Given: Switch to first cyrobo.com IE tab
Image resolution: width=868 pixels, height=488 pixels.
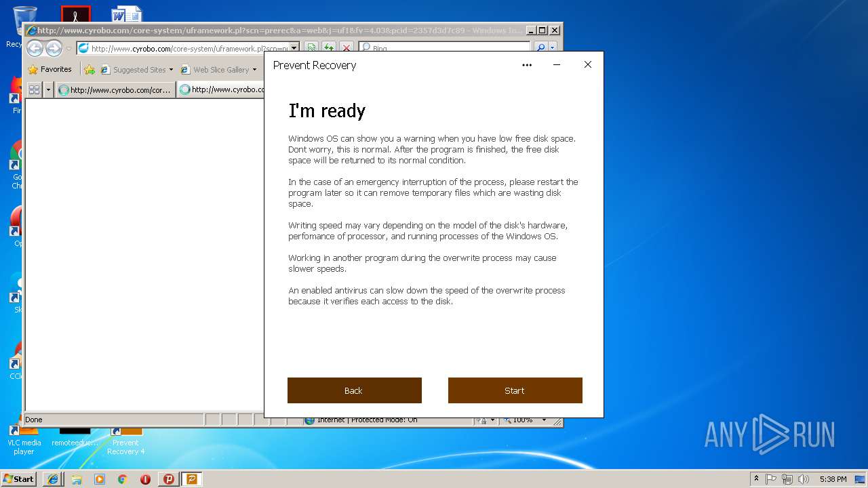Looking at the screenshot, I should (x=115, y=89).
